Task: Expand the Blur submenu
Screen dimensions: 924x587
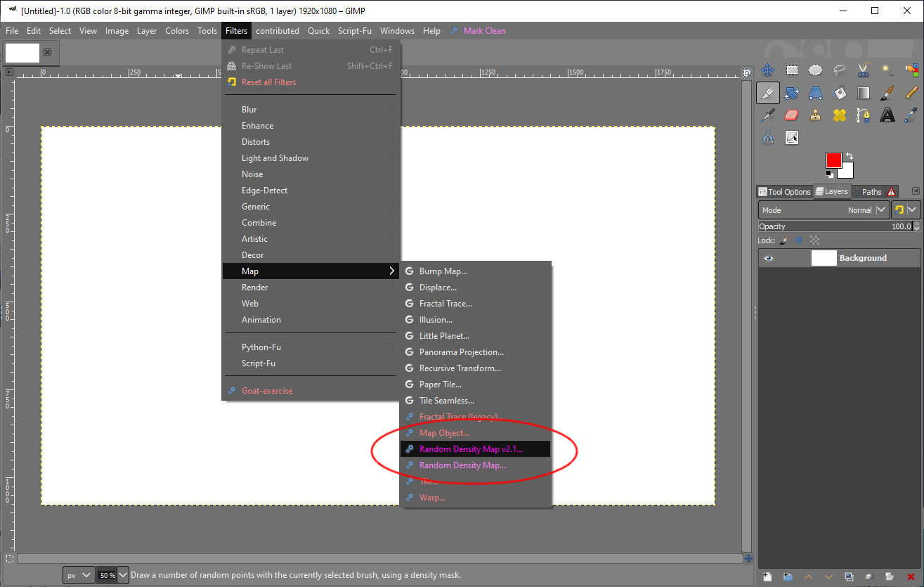Action: coord(311,110)
